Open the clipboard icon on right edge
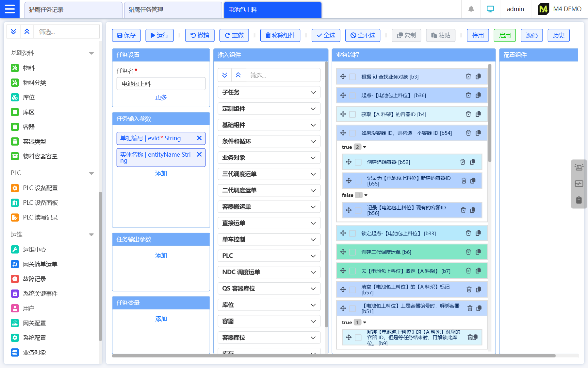 (579, 200)
